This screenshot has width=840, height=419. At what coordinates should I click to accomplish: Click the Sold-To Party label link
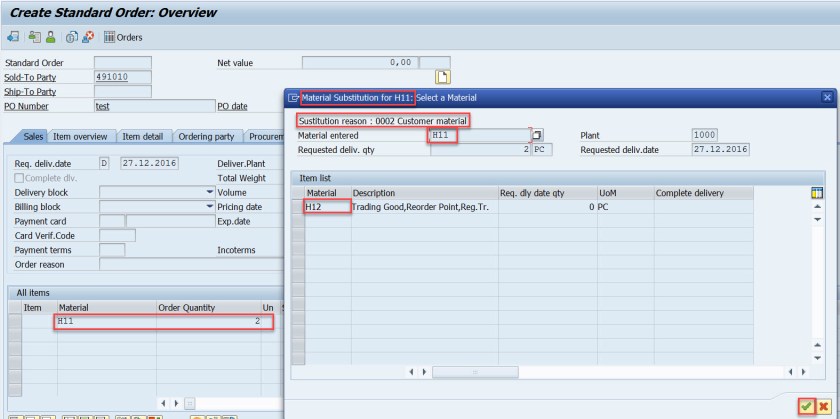(x=30, y=78)
